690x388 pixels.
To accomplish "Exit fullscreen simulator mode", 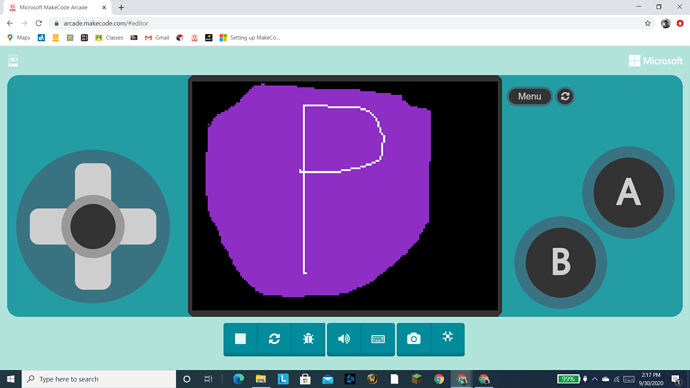I will click(448, 339).
